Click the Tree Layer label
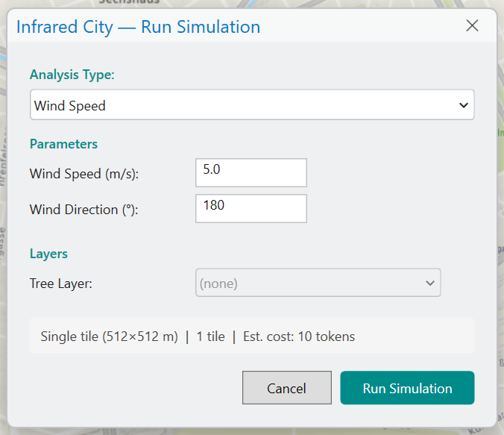The height and width of the screenshot is (435, 504). (x=61, y=284)
